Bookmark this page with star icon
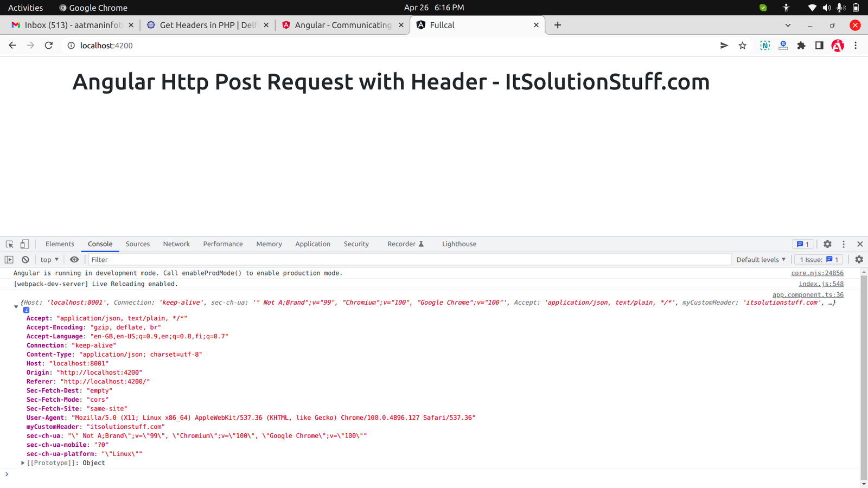The height and width of the screenshot is (488, 868). coord(743,46)
